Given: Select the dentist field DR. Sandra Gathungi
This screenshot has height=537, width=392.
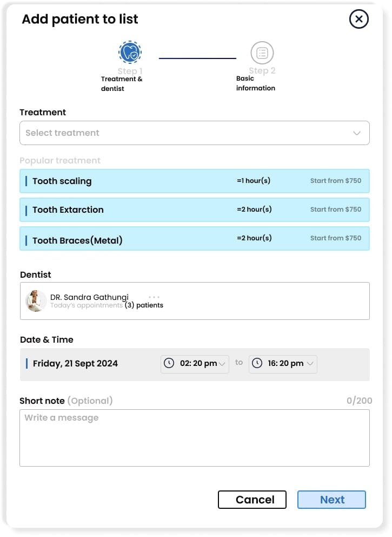Looking at the screenshot, I should coord(194,301).
